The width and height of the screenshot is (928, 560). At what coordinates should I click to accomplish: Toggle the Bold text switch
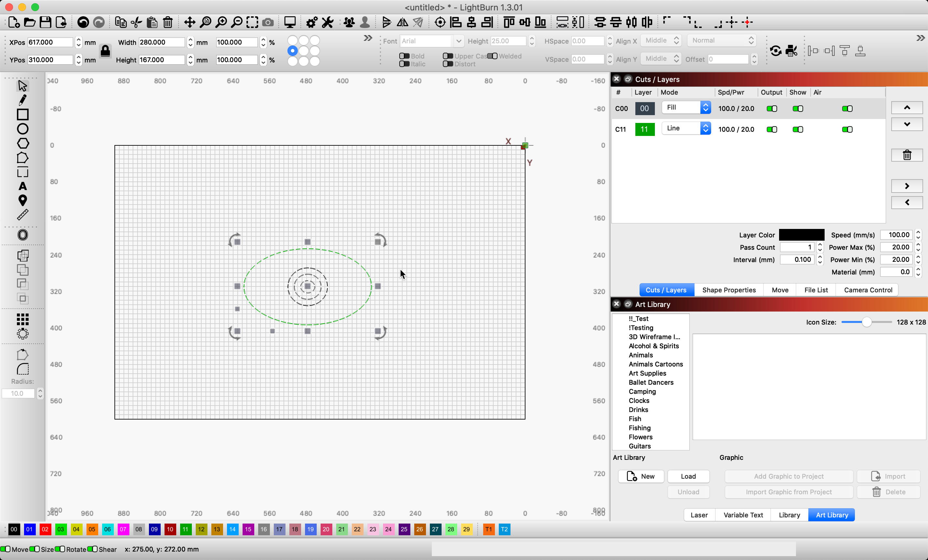(x=404, y=56)
